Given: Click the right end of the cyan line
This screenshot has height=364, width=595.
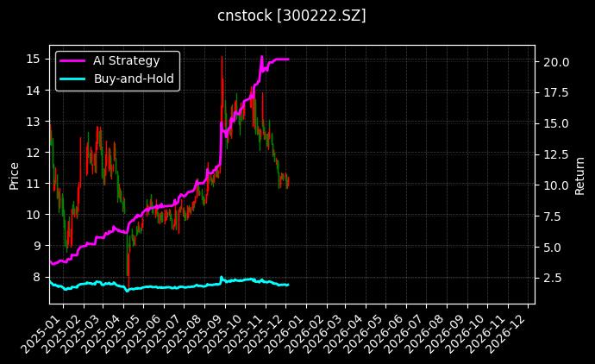Looking at the screenshot, I should tap(287, 285).
